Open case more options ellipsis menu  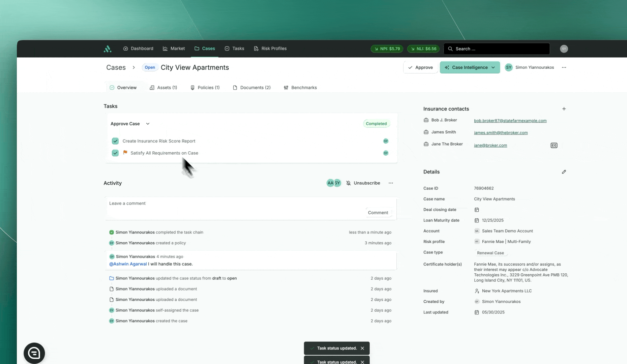pos(564,67)
